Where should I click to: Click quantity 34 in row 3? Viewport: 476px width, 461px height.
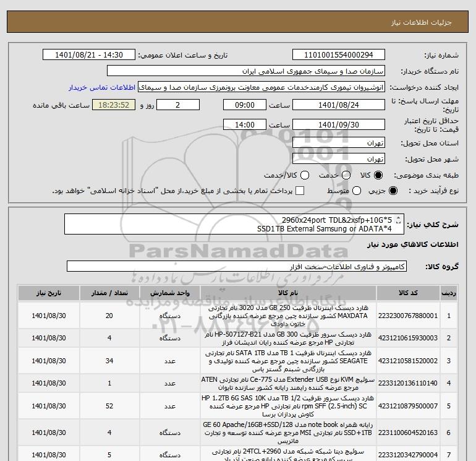[109, 361]
